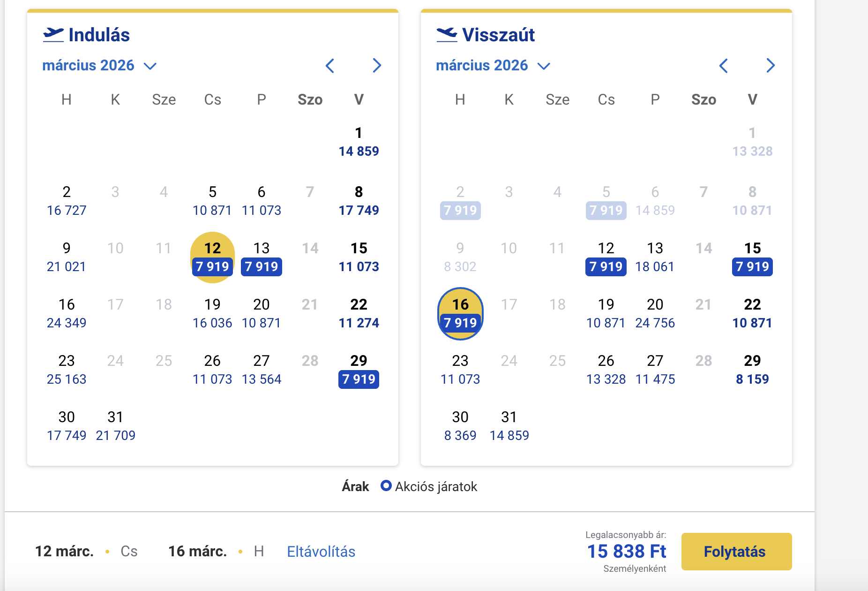Go to next month on departure calendar
The height and width of the screenshot is (591, 868).
(377, 66)
